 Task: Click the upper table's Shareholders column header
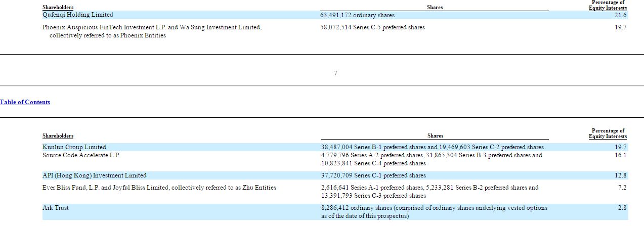(x=58, y=8)
